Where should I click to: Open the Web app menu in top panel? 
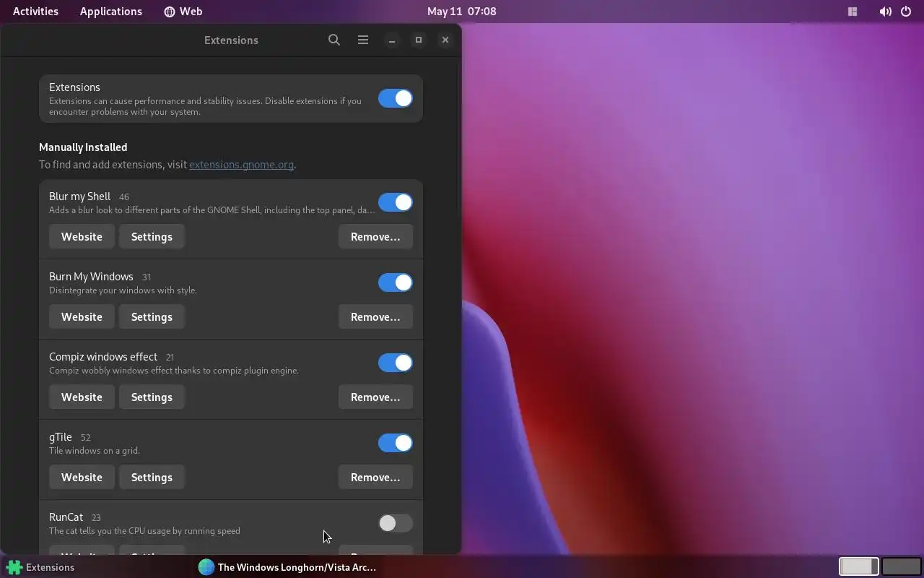click(183, 12)
